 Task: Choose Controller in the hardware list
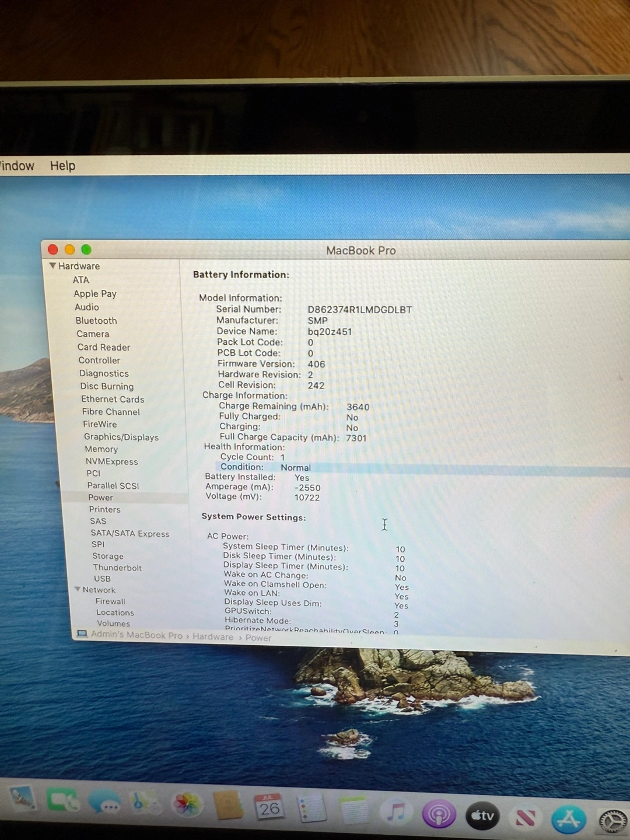click(99, 360)
